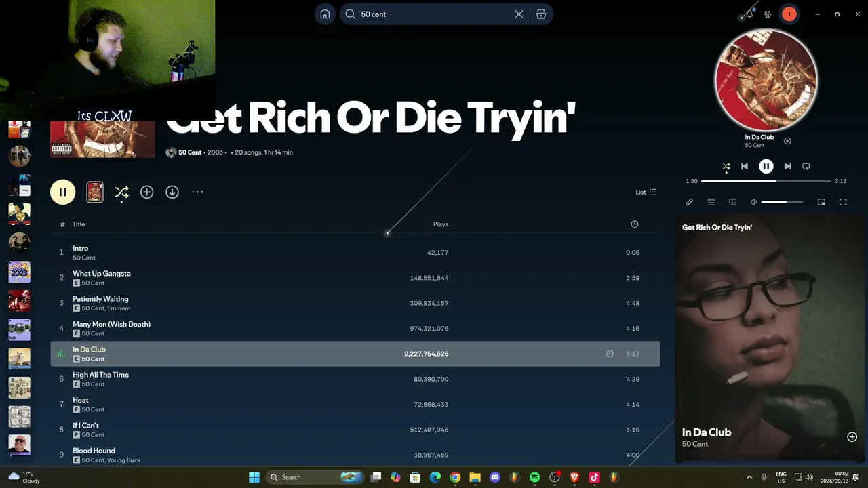This screenshot has width=868, height=488.
Task: Open Brave browser from the taskbar
Action: (x=574, y=477)
